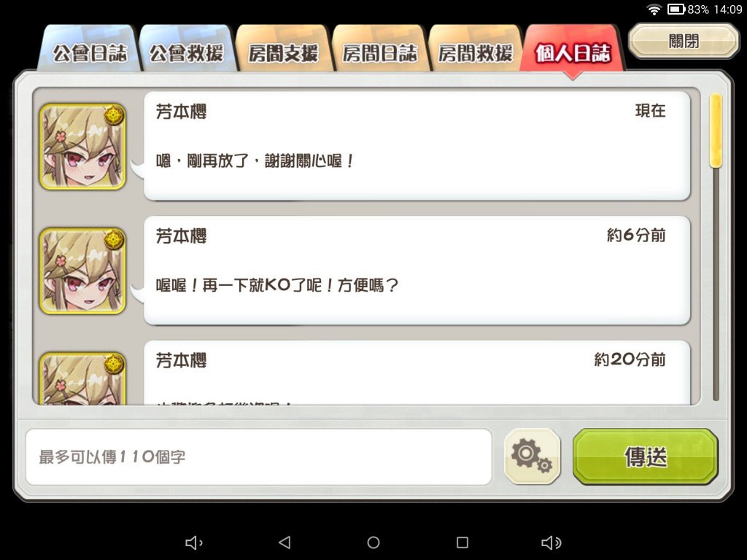
Task: Focus the message input field
Action: point(259,456)
